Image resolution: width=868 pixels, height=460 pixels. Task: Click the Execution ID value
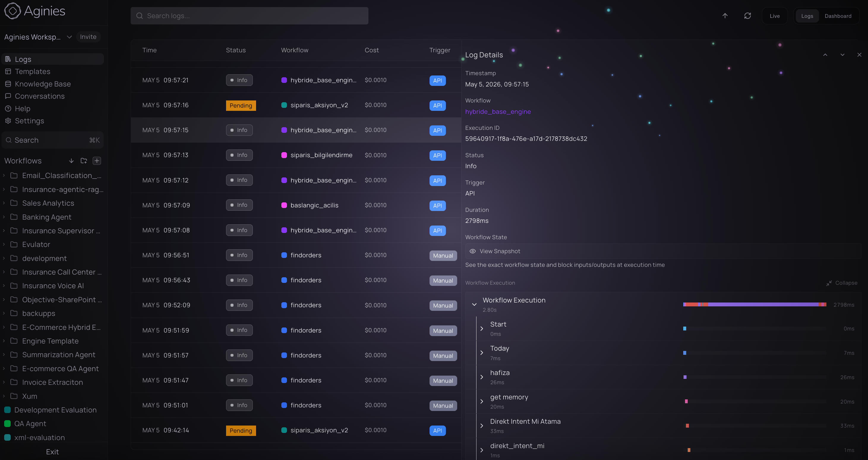click(x=526, y=138)
